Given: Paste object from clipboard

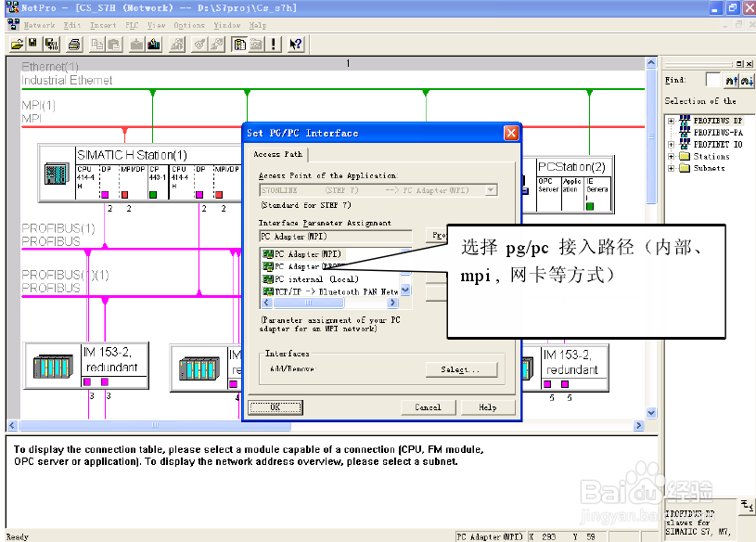Looking at the screenshot, I should [x=115, y=44].
